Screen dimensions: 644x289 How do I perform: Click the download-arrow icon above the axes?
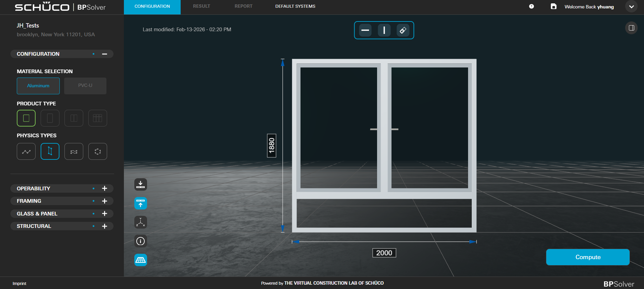click(141, 184)
